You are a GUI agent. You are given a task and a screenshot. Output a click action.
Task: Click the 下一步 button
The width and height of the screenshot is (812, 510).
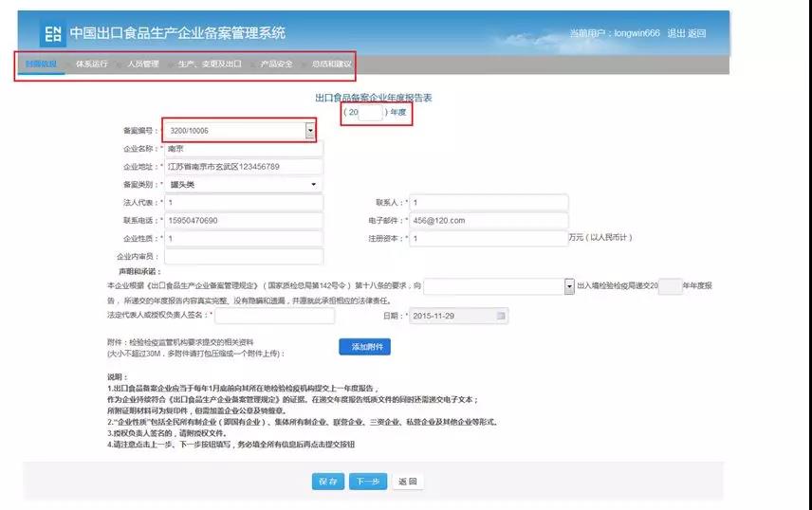368,481
